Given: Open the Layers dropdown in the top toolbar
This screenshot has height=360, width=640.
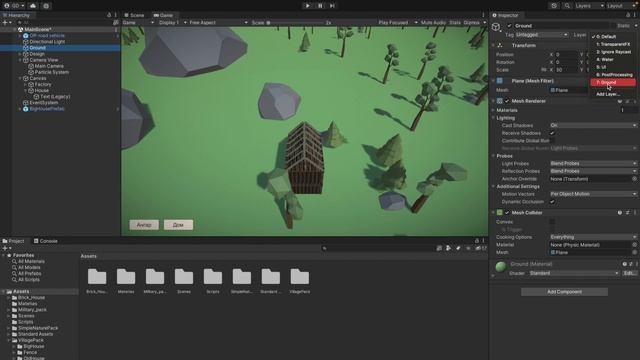Looking at the screenshot, I should (589, 6).
